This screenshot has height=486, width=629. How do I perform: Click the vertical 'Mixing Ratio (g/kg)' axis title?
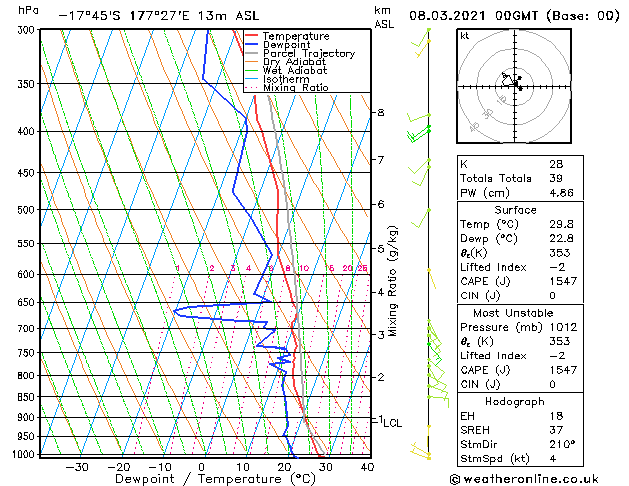tap(392, 281)
